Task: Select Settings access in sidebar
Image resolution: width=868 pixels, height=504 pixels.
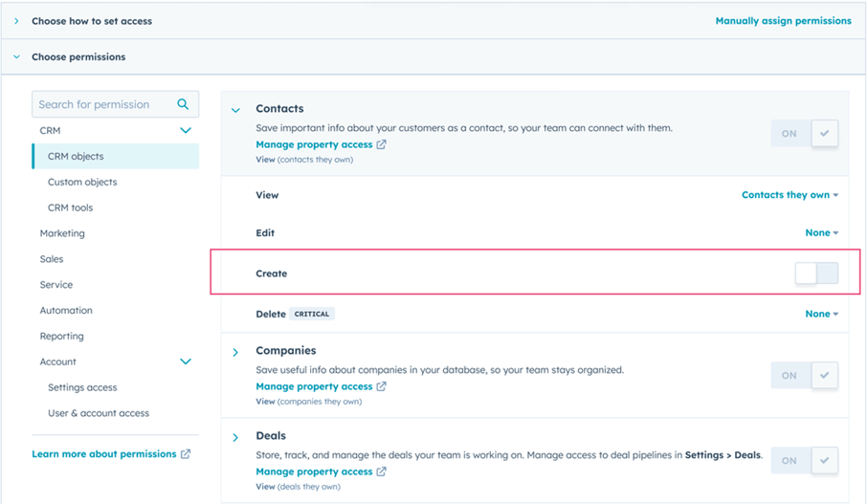Action: 82,387
